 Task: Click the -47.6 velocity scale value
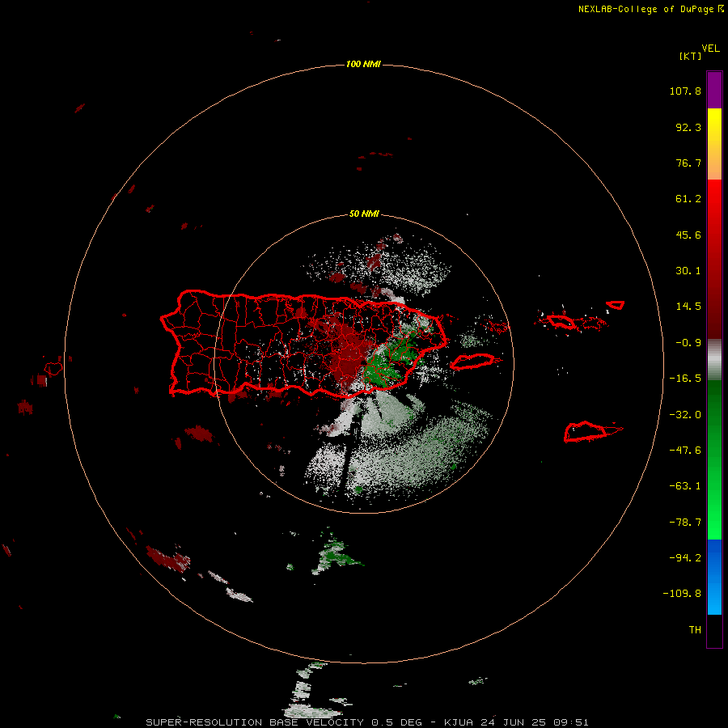pyautogui.click(x=685, y=451)
